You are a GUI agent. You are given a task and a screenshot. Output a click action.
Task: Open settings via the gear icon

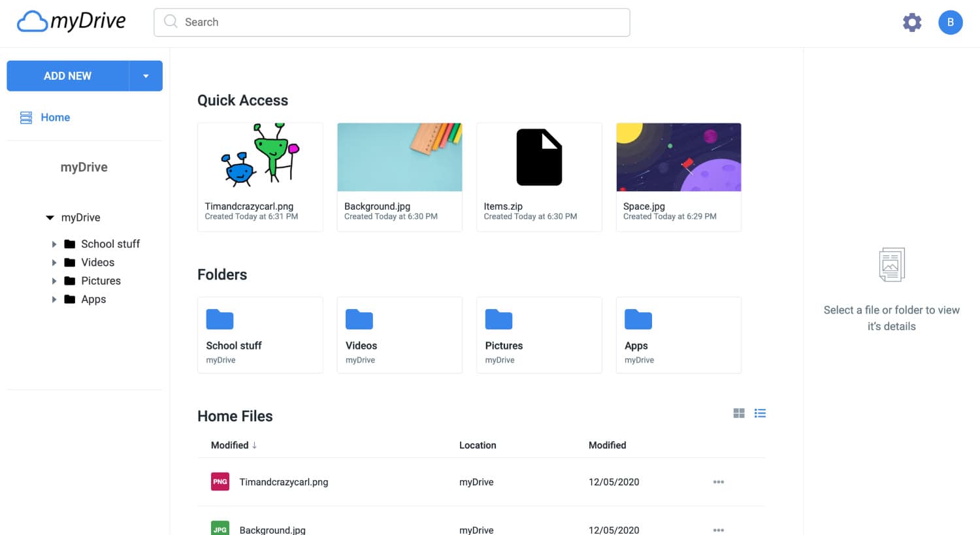coord(912,22)
